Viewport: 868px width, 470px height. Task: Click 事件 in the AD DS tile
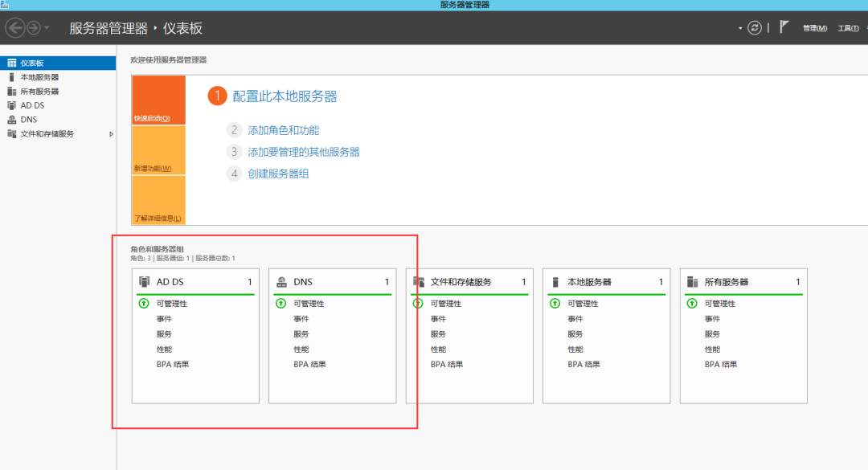164,319
